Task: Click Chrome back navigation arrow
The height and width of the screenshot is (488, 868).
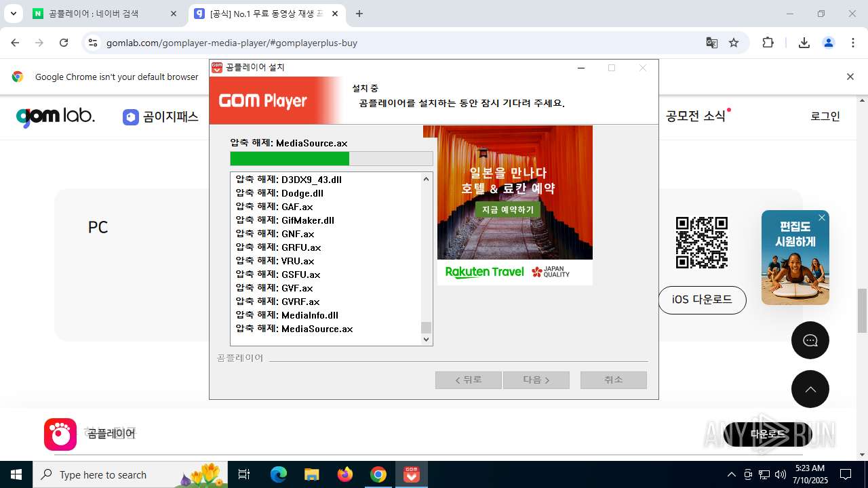Action: pos(15,43)
